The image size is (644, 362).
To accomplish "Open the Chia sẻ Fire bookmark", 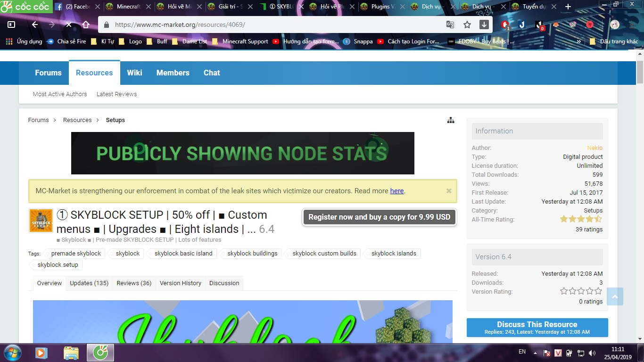I will click(x=66, y=41).
